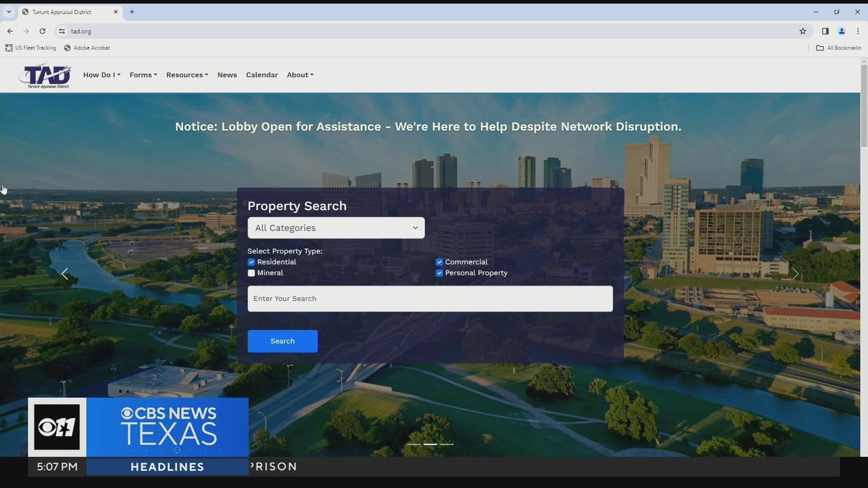868x488 pixels.
Task: Enable the Mineral property type checkbox
Action: click(x=252, y=273)
